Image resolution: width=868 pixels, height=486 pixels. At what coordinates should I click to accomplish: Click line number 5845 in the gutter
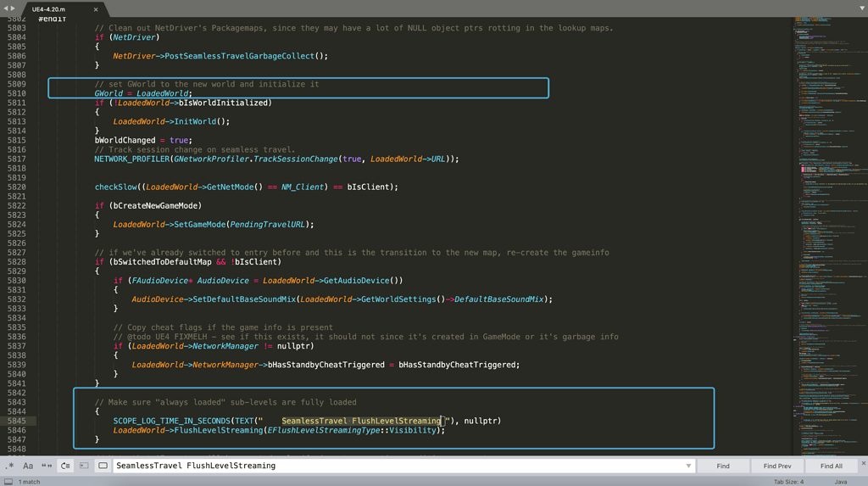(x=17, y=421)
